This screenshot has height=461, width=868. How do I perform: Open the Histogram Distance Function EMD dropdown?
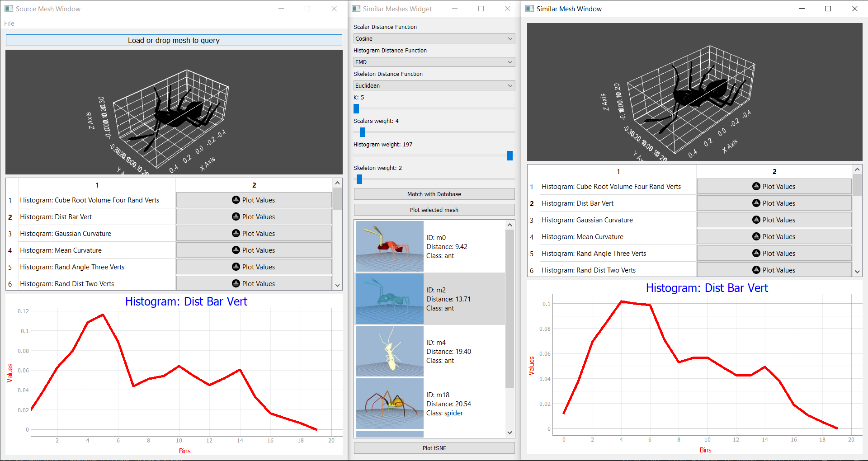[434, 62]
